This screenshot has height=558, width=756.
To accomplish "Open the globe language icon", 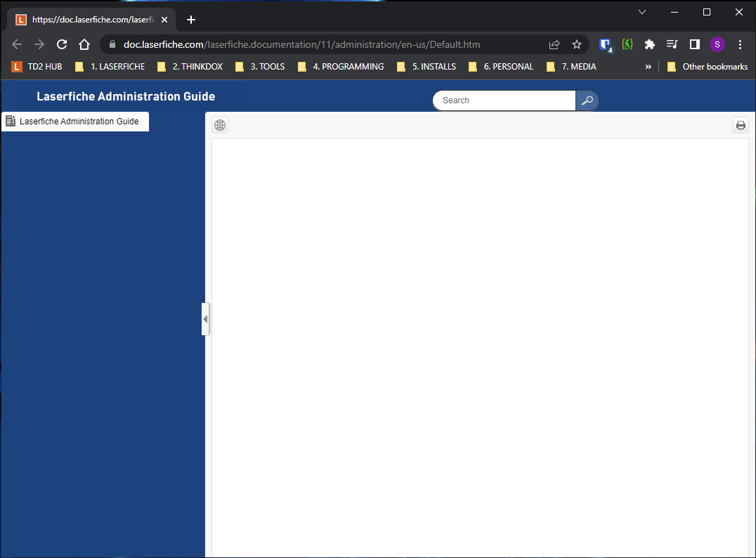I will (x=220, y=125).
